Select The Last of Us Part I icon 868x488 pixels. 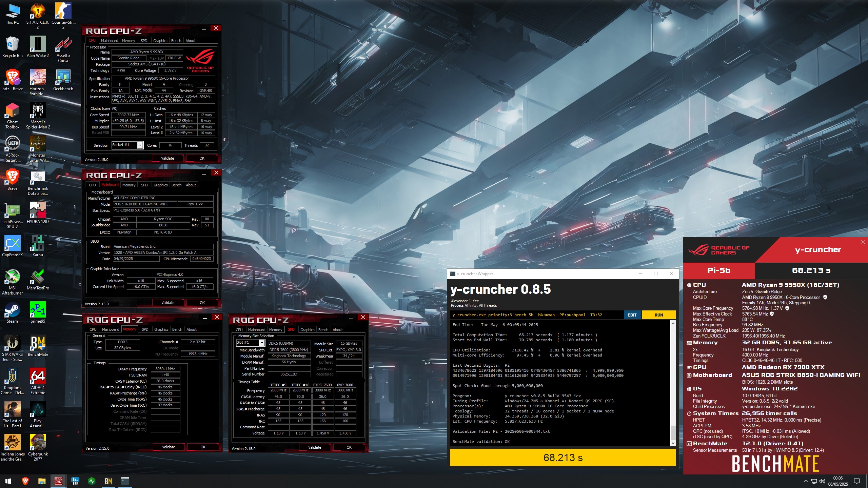12,414
